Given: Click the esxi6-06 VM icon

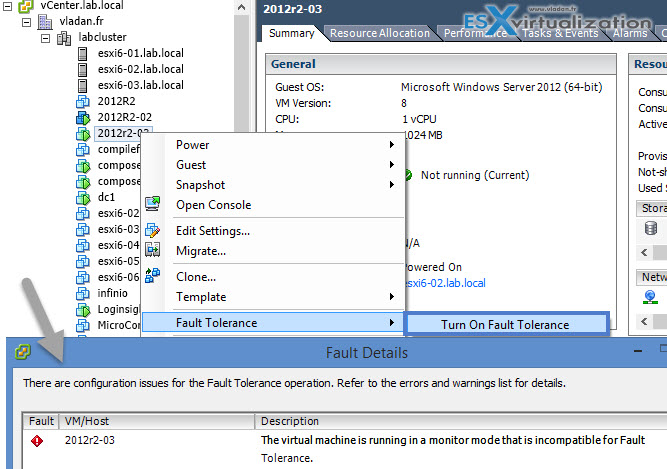Looking at the screenshot, I should pyautogui.click(x=83, y=278).
